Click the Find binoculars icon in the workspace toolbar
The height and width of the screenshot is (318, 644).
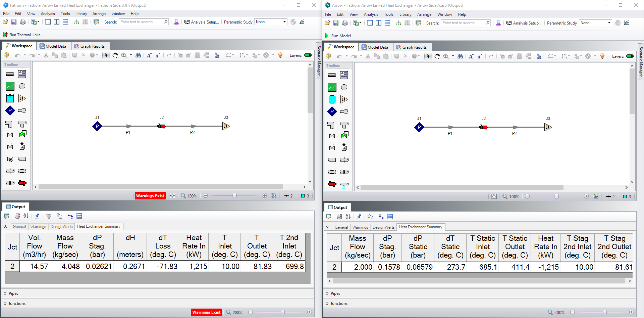point(138,55)
